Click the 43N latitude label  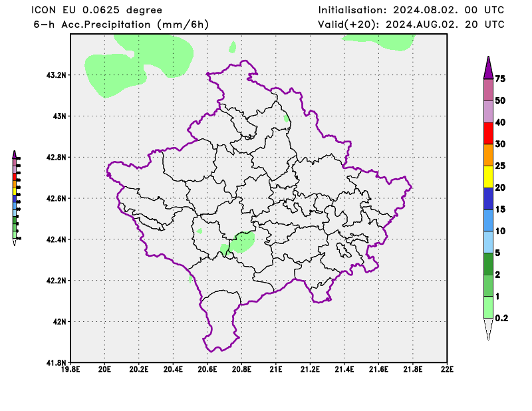click(59, 116)
